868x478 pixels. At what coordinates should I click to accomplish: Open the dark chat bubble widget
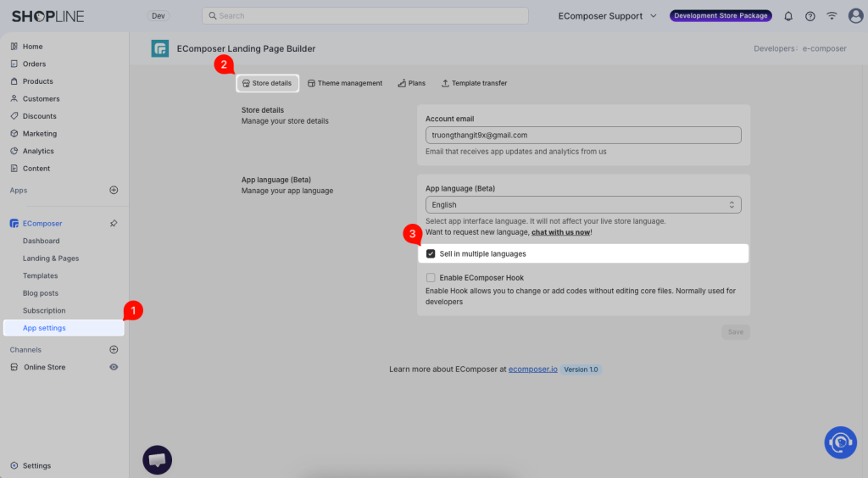(x=157, y=459)
